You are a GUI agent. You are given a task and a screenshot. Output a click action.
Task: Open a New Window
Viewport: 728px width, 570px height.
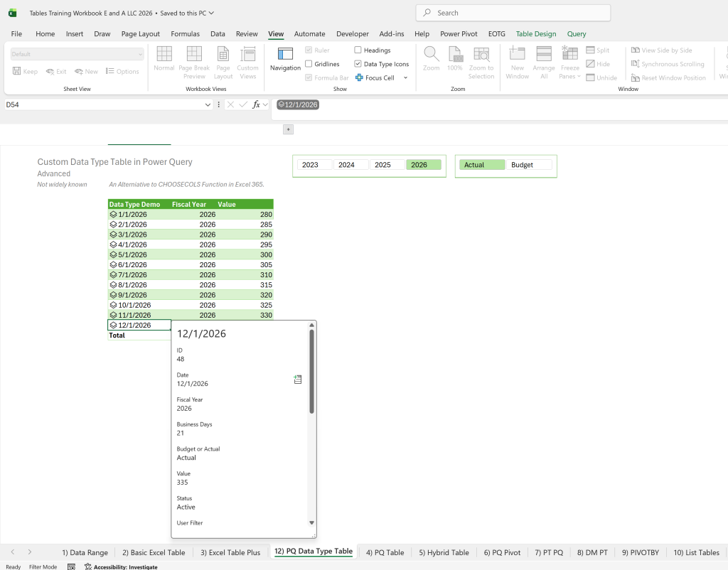(518, 63)
